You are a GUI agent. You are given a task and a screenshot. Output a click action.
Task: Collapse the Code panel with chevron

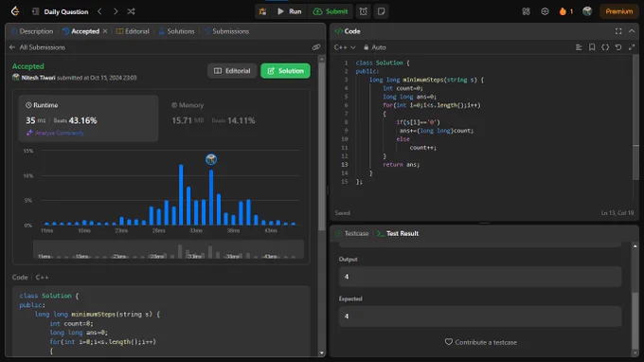[x=632, y=31]
